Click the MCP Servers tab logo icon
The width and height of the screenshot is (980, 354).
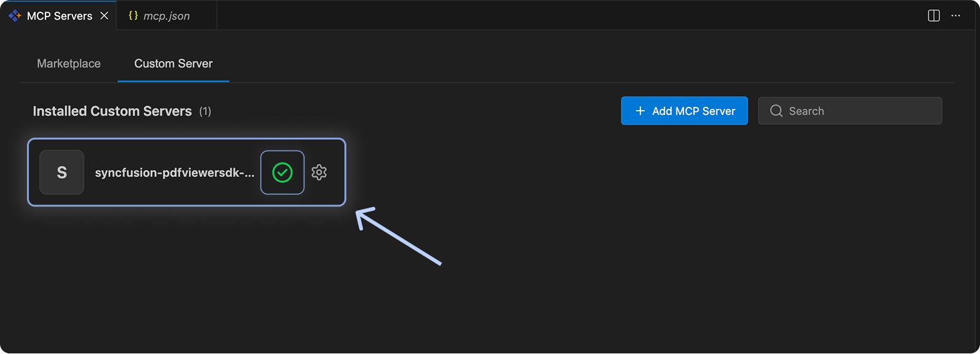point(15,15)
